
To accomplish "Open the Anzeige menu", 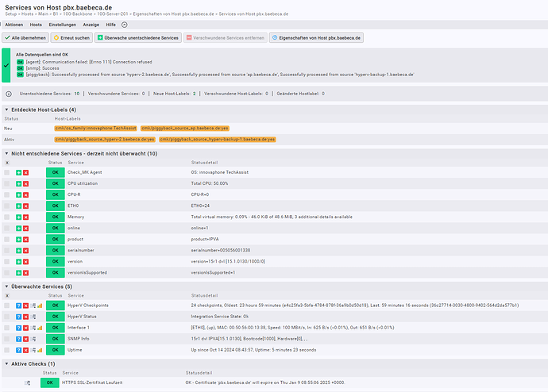I will [91, 25].
